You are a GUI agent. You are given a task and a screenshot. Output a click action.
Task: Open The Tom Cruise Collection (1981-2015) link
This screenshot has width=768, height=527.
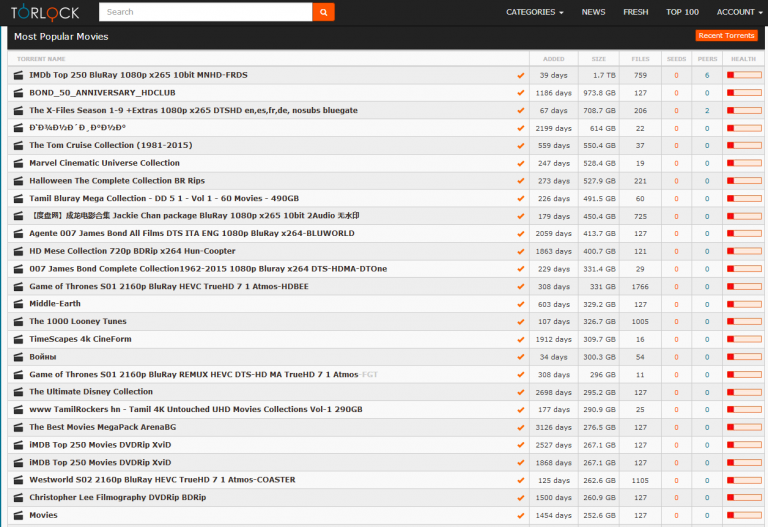111,145
